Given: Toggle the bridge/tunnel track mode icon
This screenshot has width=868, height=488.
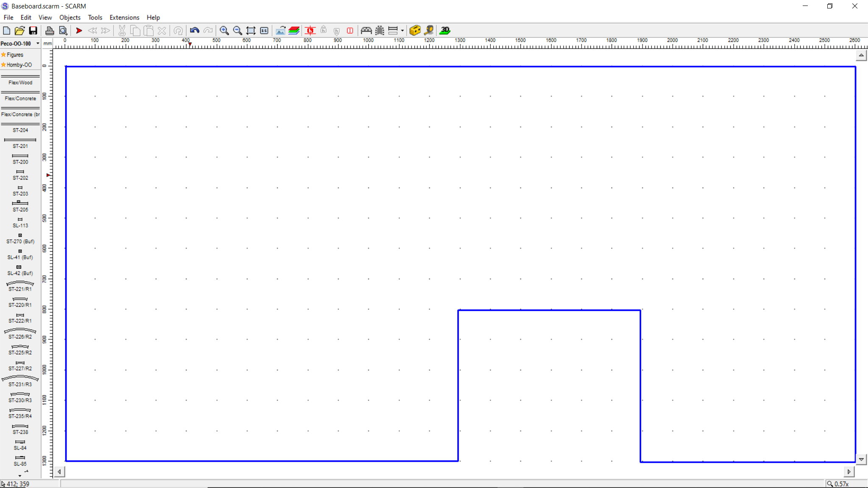Looking at the screenshot, I should (x=366, y=30).
